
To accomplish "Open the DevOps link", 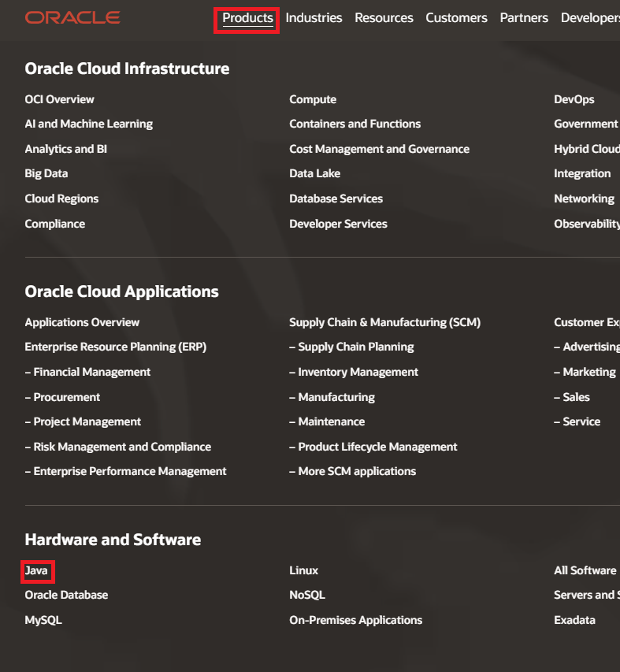I will 574,99.
